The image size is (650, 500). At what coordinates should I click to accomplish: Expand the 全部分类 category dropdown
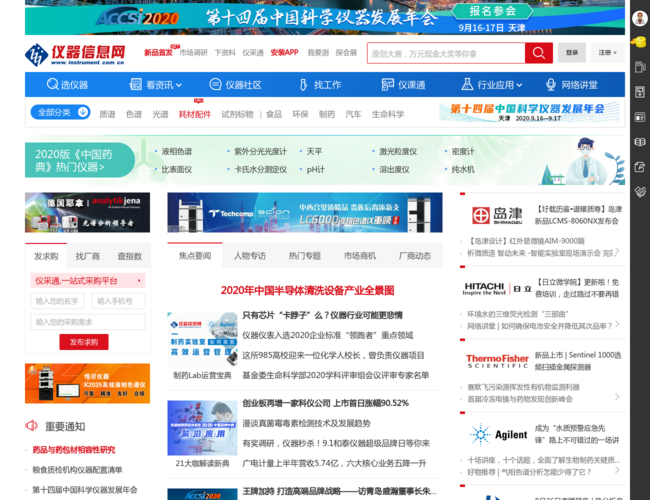pyautogui.click(x=61, y=112)
